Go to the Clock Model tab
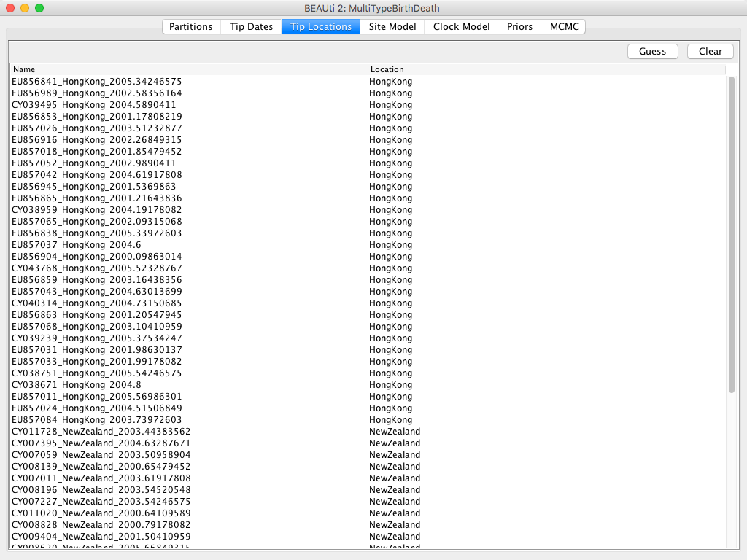This screenshot has height=560, width=747. 461,27
